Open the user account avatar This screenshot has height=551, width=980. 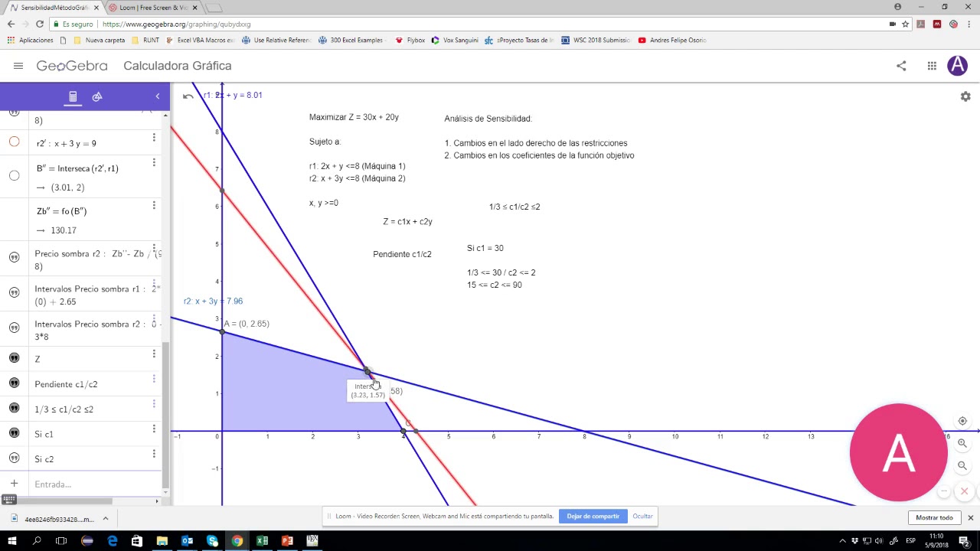pos(957,66)
